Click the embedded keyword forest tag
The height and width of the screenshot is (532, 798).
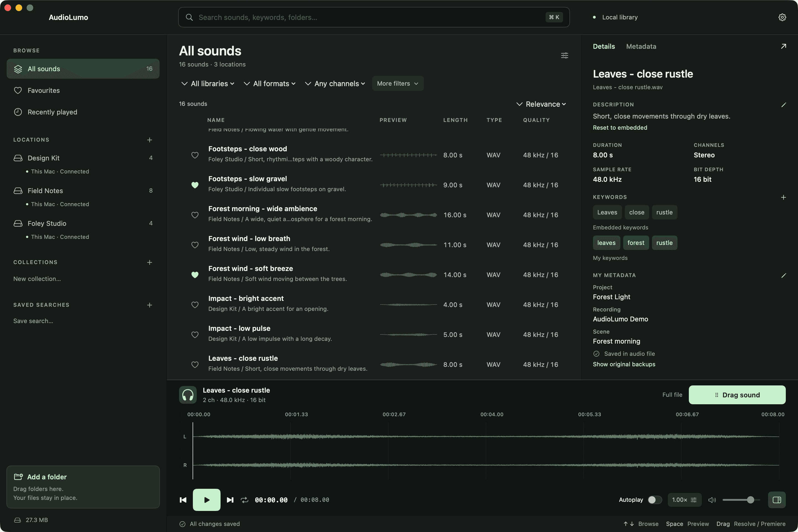pyautogui.click(x=635, y=243)
